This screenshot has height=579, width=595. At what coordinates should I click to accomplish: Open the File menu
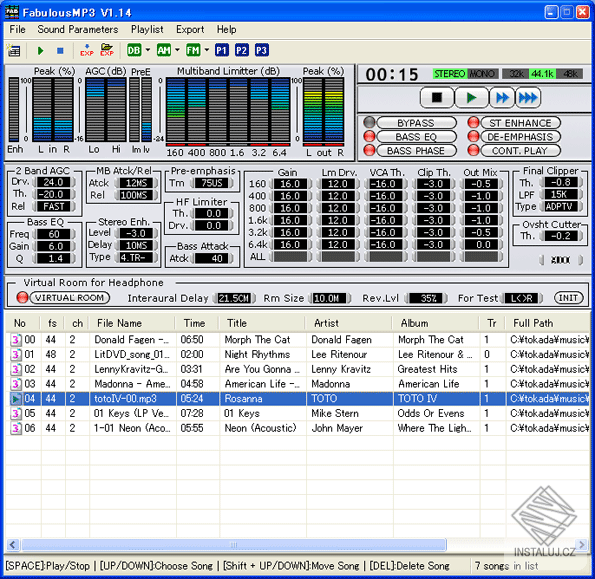tap(17, 29)
